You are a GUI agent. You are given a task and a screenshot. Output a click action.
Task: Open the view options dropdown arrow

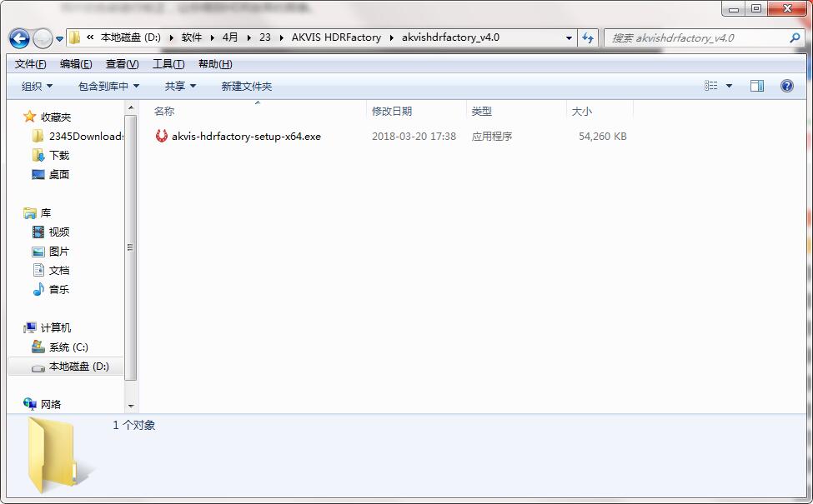[729, 86]
